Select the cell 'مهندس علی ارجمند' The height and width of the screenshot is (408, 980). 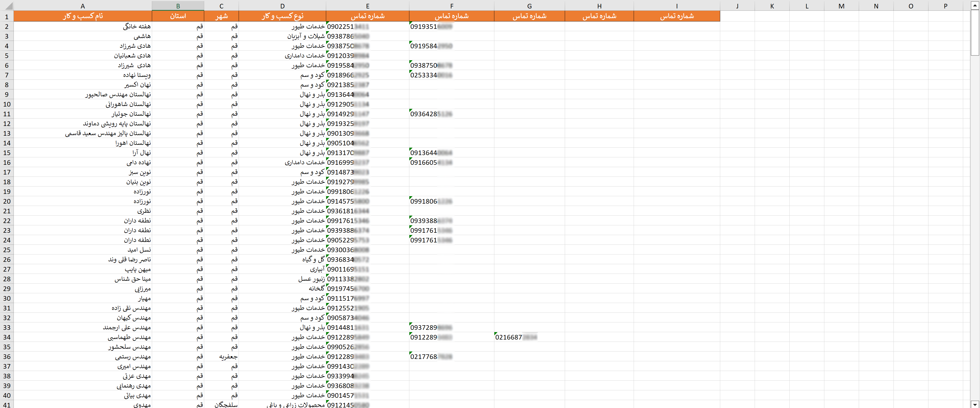[82, 328]
